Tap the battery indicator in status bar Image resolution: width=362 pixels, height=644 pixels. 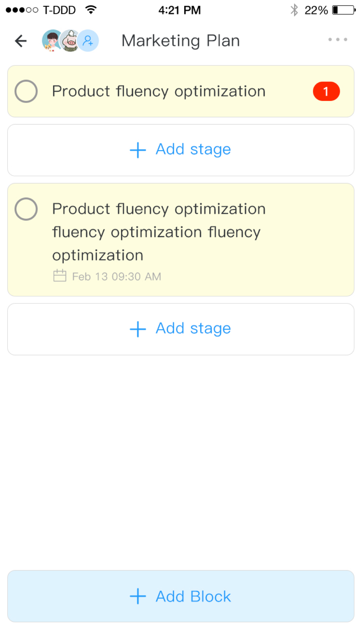344,10
